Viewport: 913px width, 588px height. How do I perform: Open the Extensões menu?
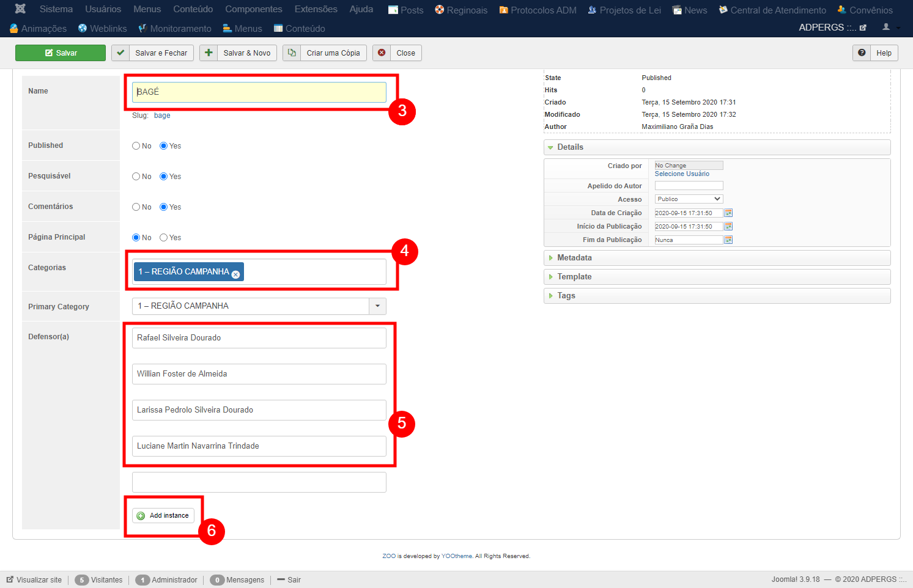[x=316, y=9]
